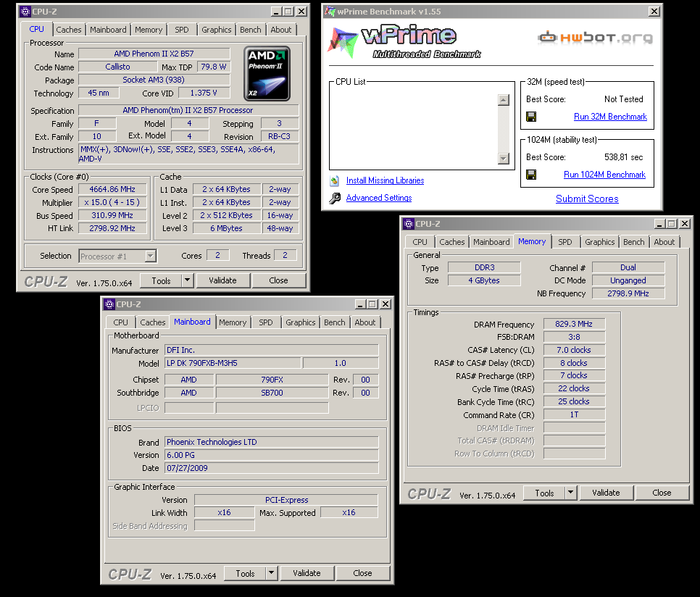Click Validate in the Mainboard window
Image resolution: width=700 pixels, height=597 pixels.
[307, 573]
